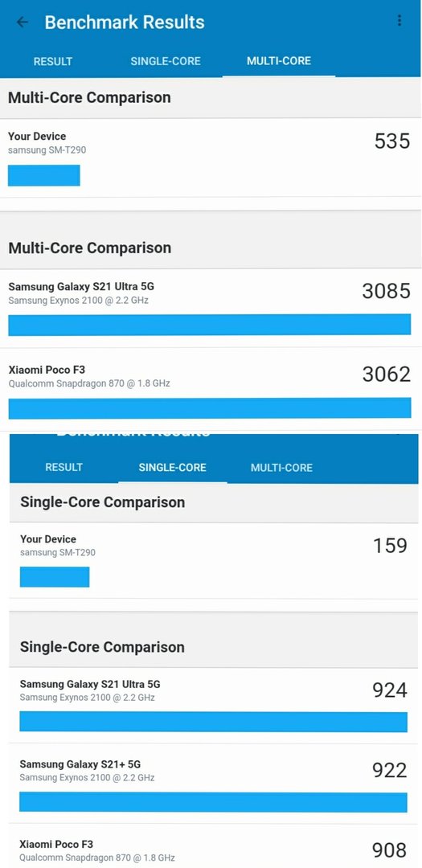This screenshot has height=868, width=422.
Task: Switch to the RESULT tab in top header
Action: [x=52, y=61]
